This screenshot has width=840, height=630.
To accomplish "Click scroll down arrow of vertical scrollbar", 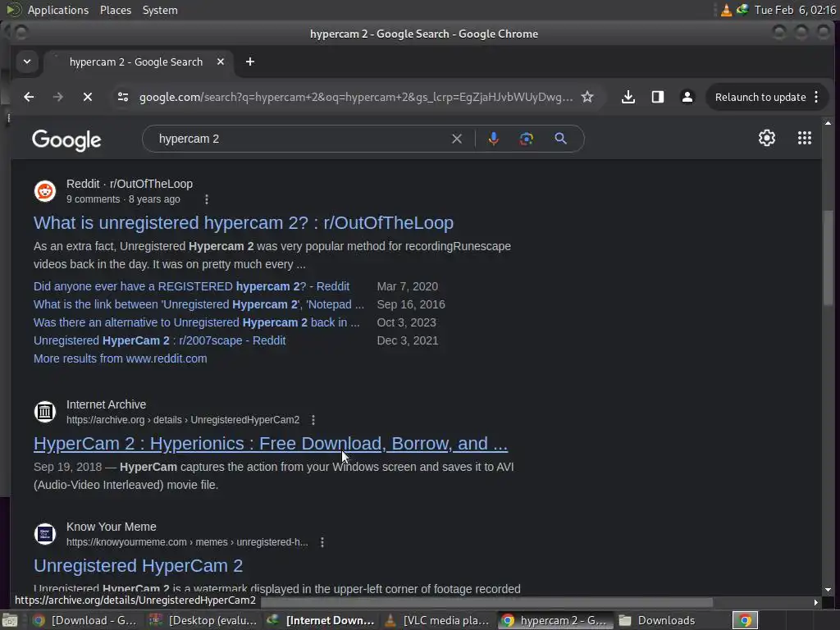I will pyautogui.click(x=828, y=589).
